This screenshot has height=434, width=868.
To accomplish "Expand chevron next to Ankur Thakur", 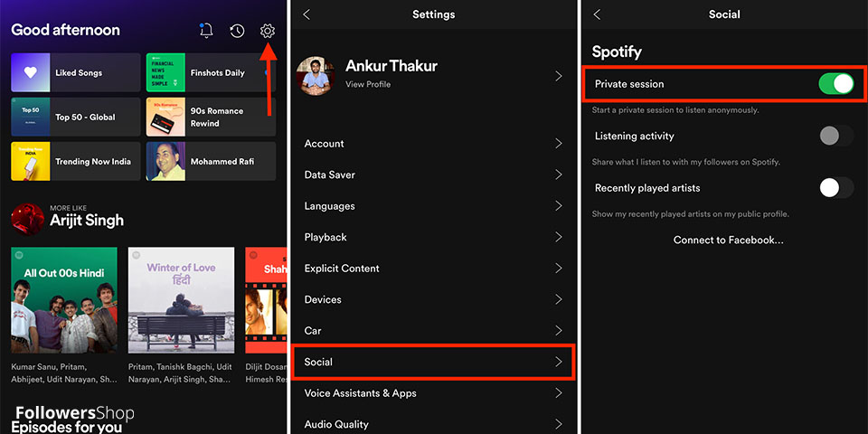I will [x=559, y=76].
